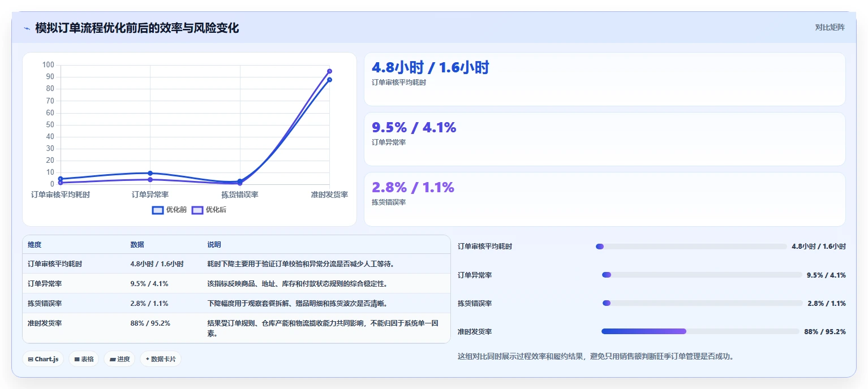Select the 准时发货率 cell in the table
The height and width of the screenshot is (389, 868).
click(x=45, y=323)
